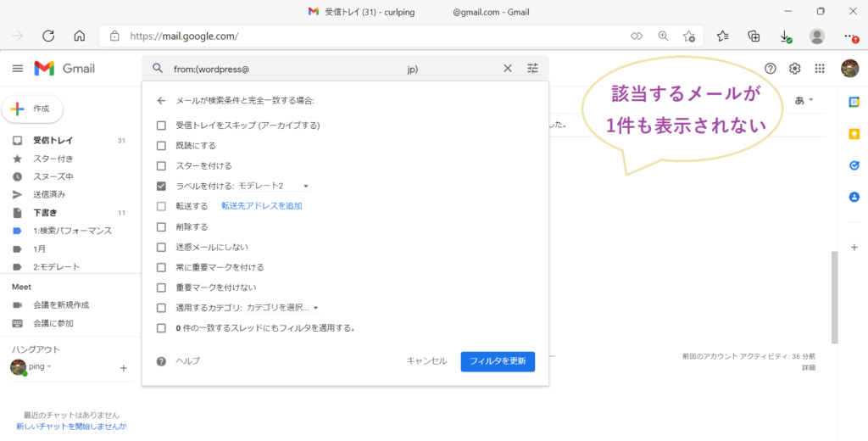Start a new Hangouts chat plus icon
This screenshot has width=868, height=441.
(x=124, y=368)
